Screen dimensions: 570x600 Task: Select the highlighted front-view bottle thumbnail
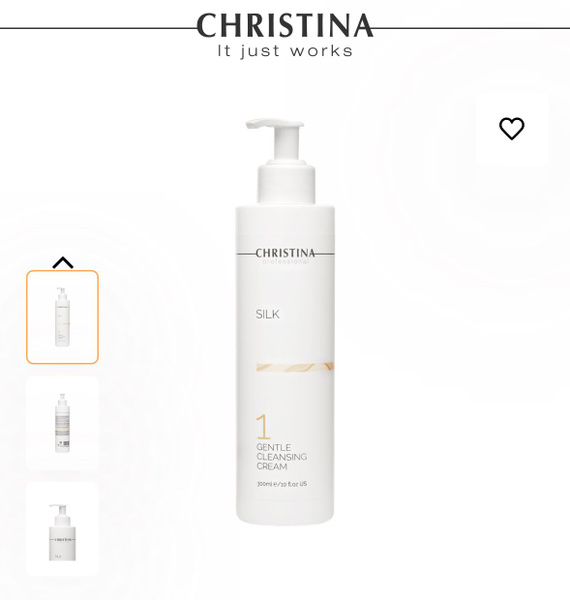tap(62, 317)
